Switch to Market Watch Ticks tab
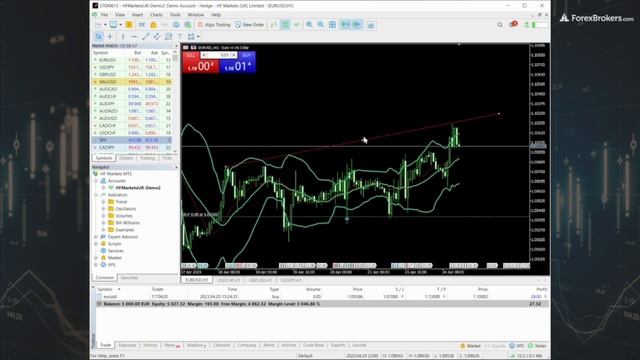Image resolution: width=640 pixels, height=360 pixels. coord(167,158)
